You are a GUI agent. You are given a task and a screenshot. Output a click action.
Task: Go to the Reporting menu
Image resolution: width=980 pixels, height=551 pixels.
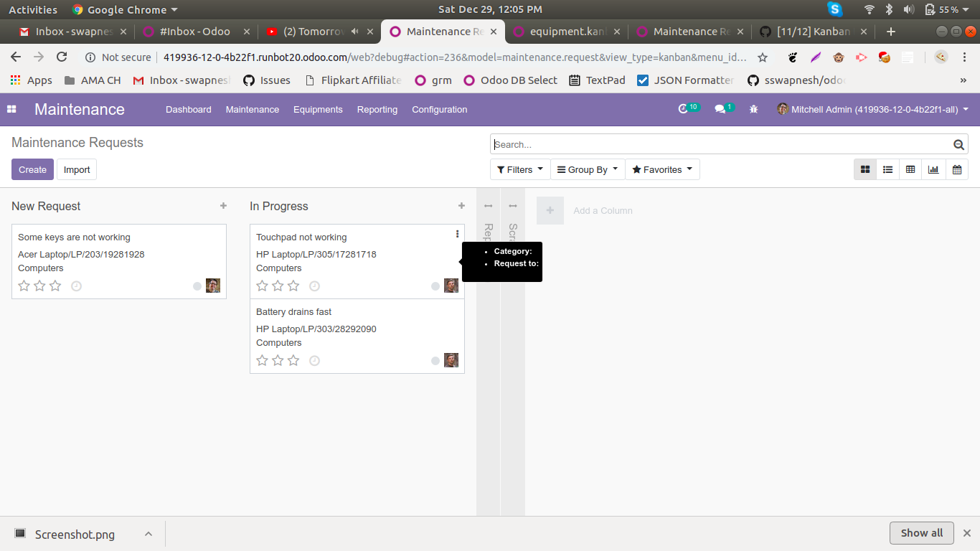[x=377, y=110]
